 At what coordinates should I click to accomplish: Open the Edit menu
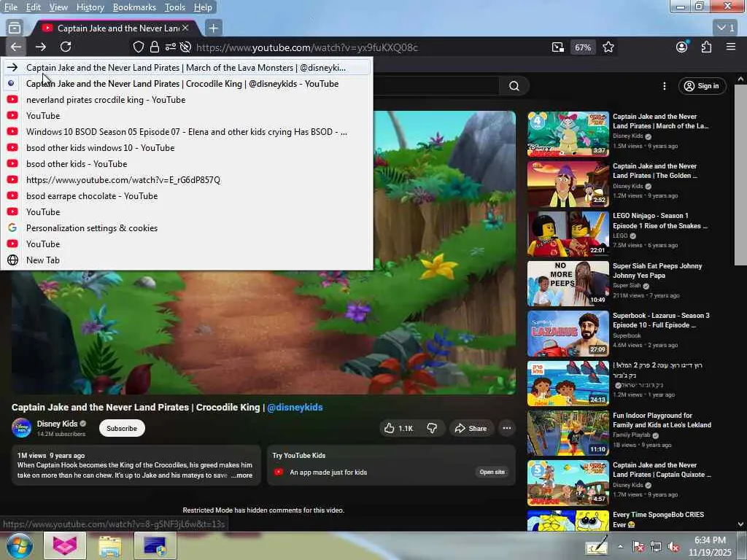tap(34, 7)
